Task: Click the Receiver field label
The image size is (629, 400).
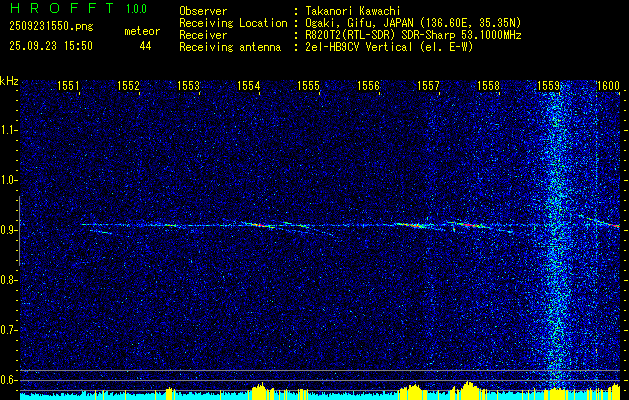Action: click(203, 35)
